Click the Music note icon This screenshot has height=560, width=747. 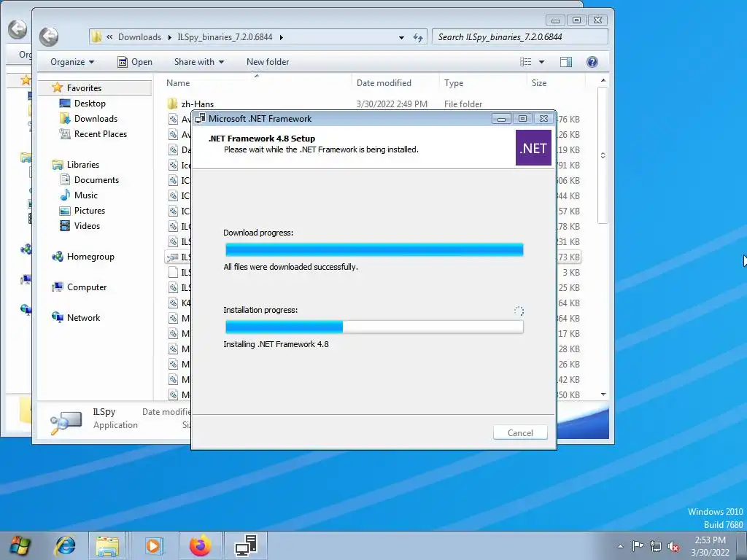65,195
